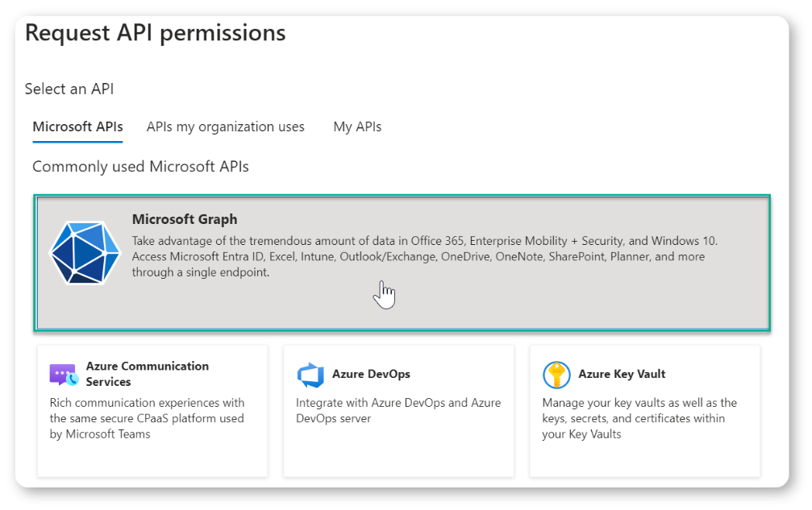
Task: Click the Azure Communication Services chat icon
Action: [x=63, y=375]
